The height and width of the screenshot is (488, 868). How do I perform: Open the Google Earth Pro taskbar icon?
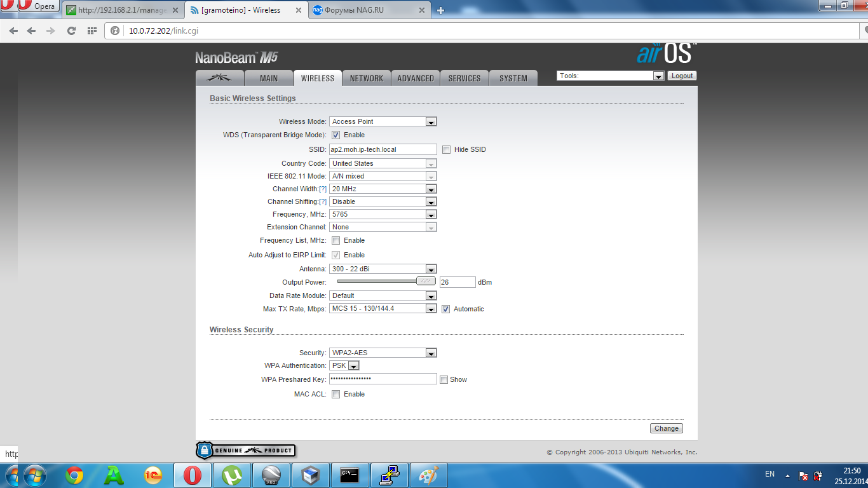(271, 475)
